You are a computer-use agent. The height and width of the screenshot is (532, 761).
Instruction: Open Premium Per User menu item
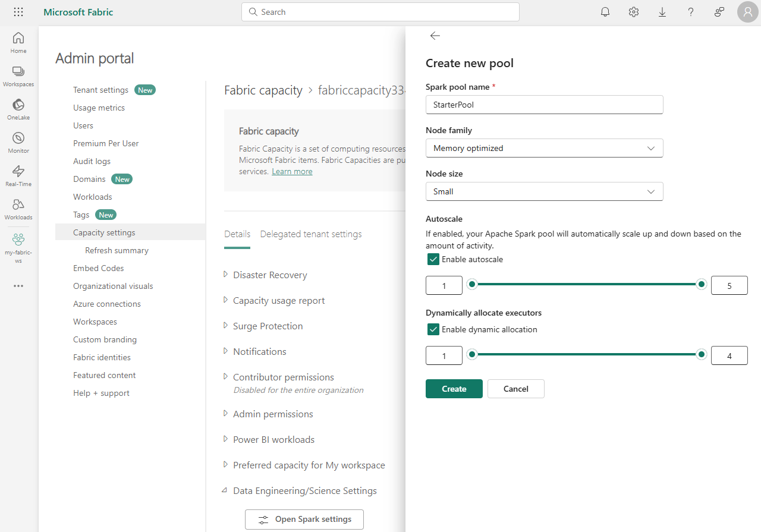coord(106,143)
